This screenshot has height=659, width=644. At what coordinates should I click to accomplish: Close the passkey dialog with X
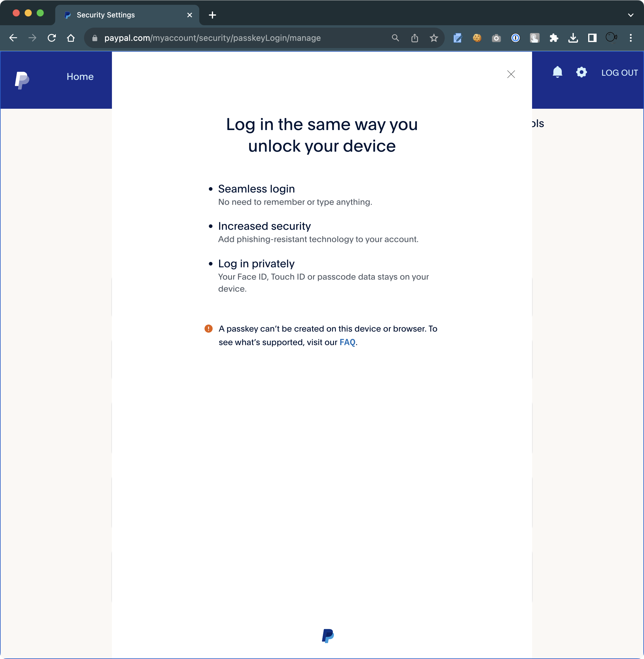511,74
